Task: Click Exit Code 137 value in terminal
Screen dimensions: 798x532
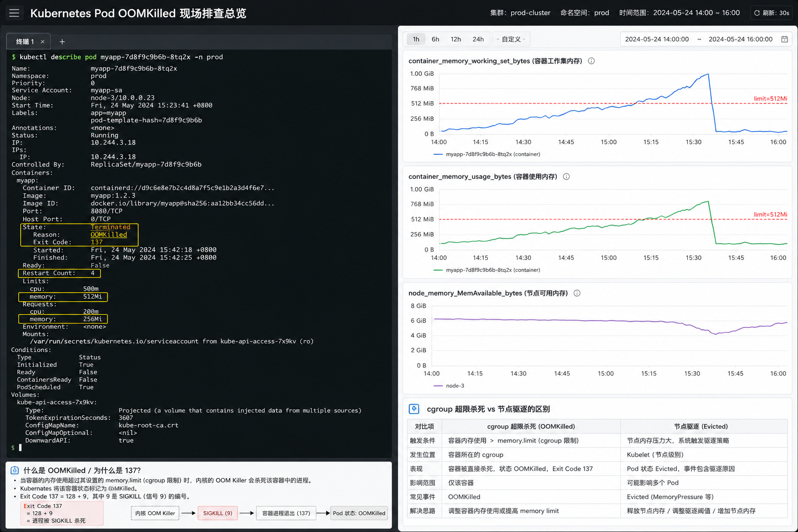Action: pyautogui.click(x=97, y=242)
